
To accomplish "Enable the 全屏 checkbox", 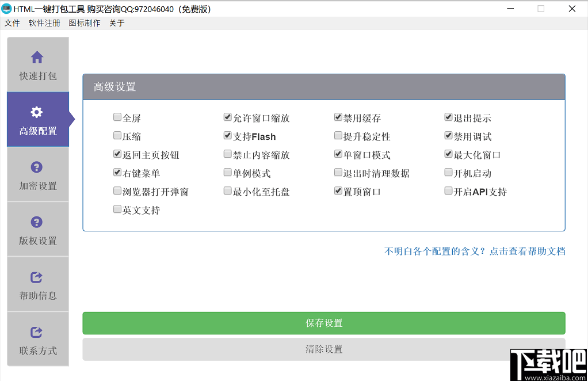I will tap(117, 117).
